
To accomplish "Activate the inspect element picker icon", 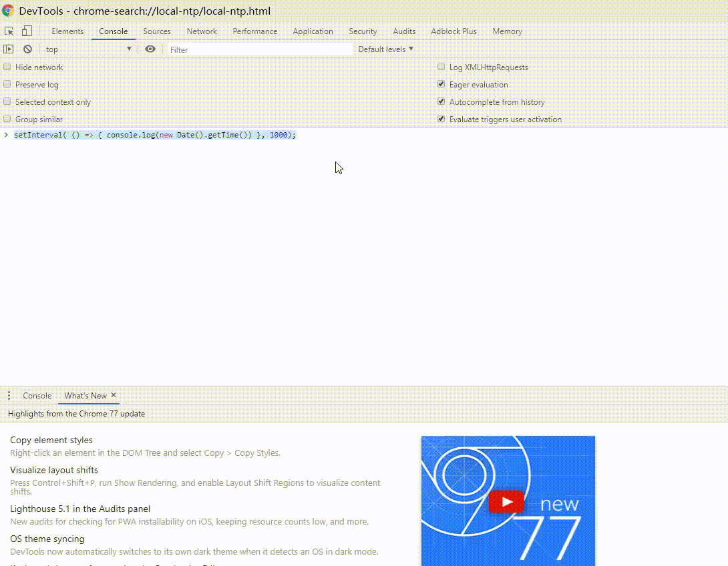I will point(9,31).
